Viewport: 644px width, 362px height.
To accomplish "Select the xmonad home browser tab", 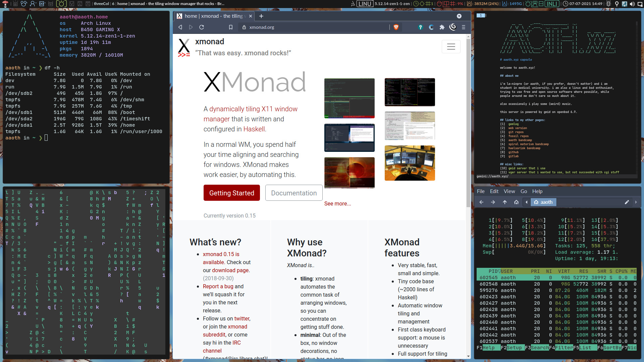I will [x=213, y=16].
